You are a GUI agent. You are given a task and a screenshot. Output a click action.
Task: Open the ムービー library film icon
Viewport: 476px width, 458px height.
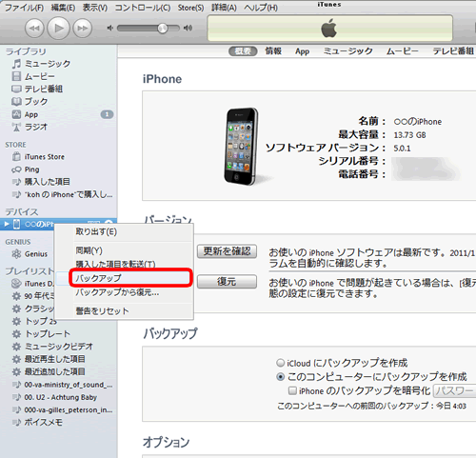click(16, 76)
